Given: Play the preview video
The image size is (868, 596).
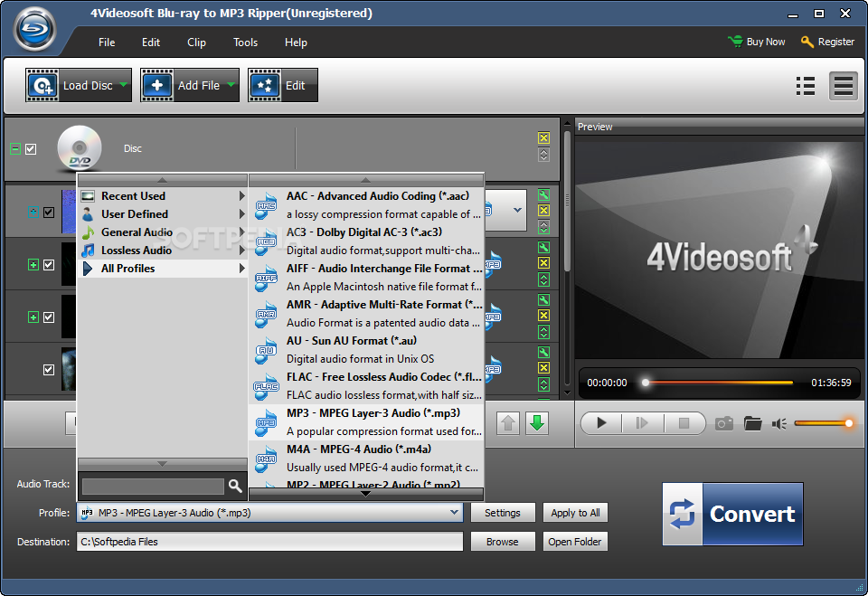Looking at the screenshot, I should pos(602,424).
